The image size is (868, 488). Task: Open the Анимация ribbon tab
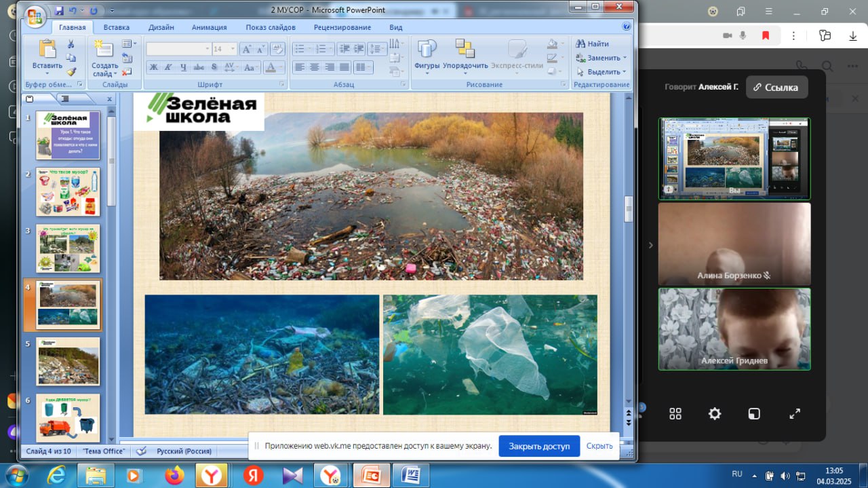tap(209, 27)
